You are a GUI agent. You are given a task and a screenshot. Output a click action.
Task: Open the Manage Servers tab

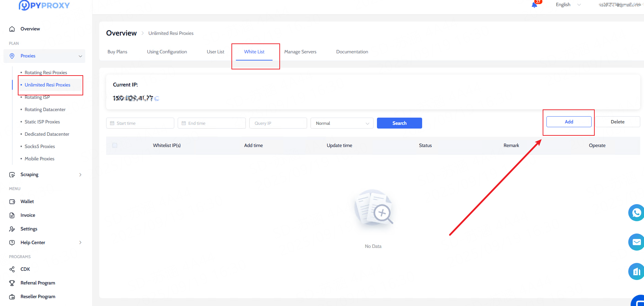pos(300,52)
